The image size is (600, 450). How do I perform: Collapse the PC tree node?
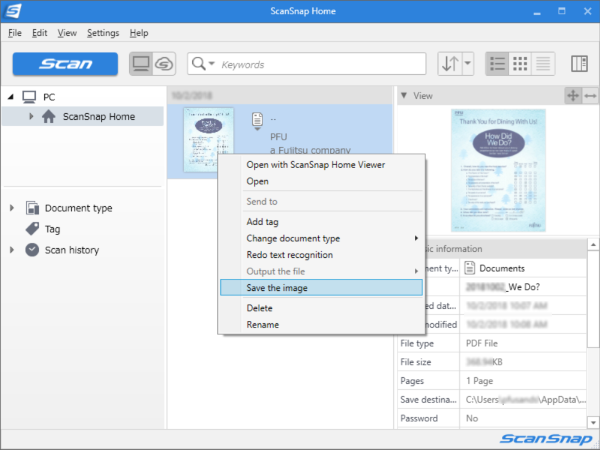tap(11, 97)
